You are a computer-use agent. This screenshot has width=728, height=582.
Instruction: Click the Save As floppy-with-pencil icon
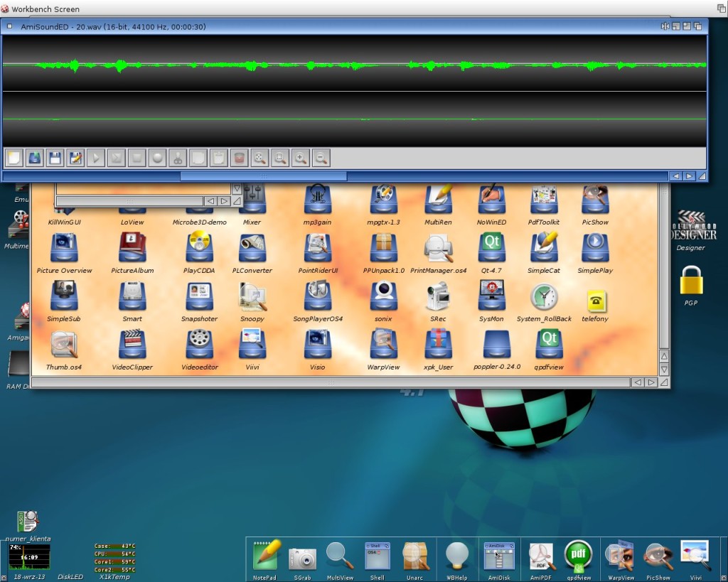coord(75,158)
